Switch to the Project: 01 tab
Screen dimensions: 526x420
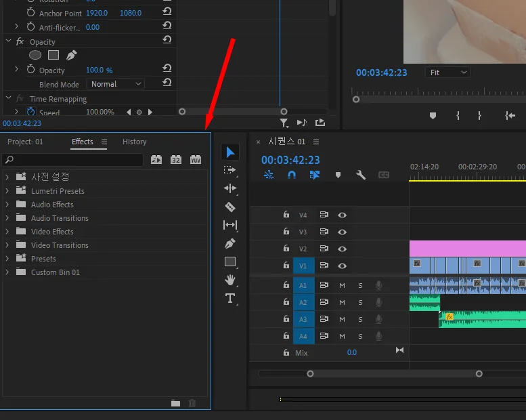click(25, 142)
